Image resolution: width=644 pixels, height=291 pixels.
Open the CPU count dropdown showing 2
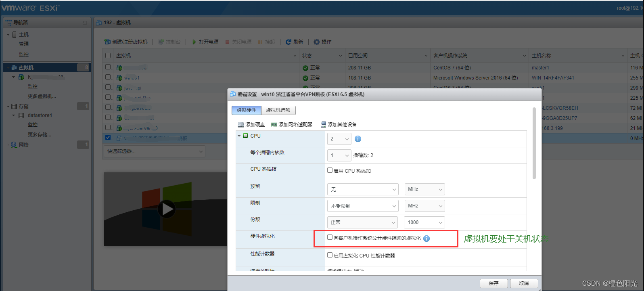339,139
